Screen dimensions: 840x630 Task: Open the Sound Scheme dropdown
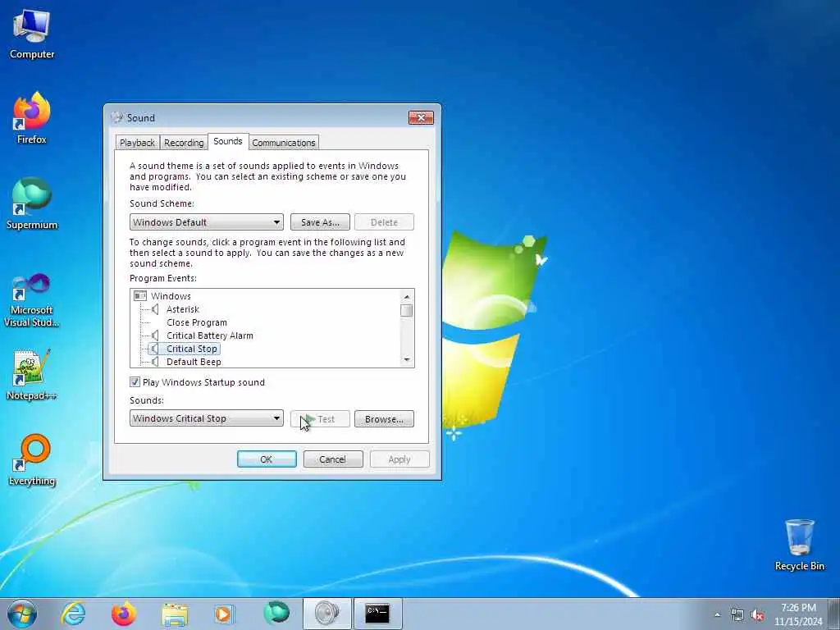coord(206,222)
